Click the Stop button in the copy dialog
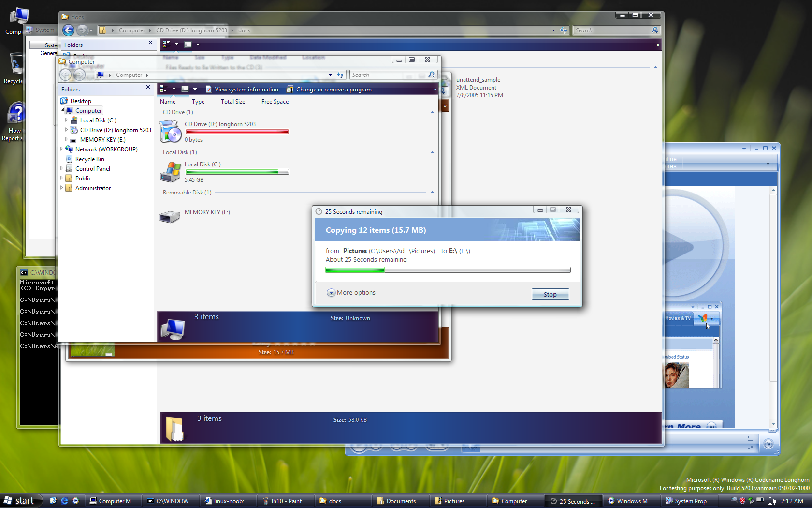 coord(550,294)
